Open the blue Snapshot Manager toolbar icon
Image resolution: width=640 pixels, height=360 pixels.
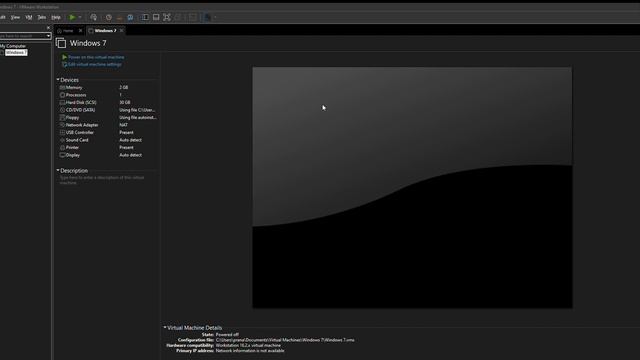click(x=130, y=17)
